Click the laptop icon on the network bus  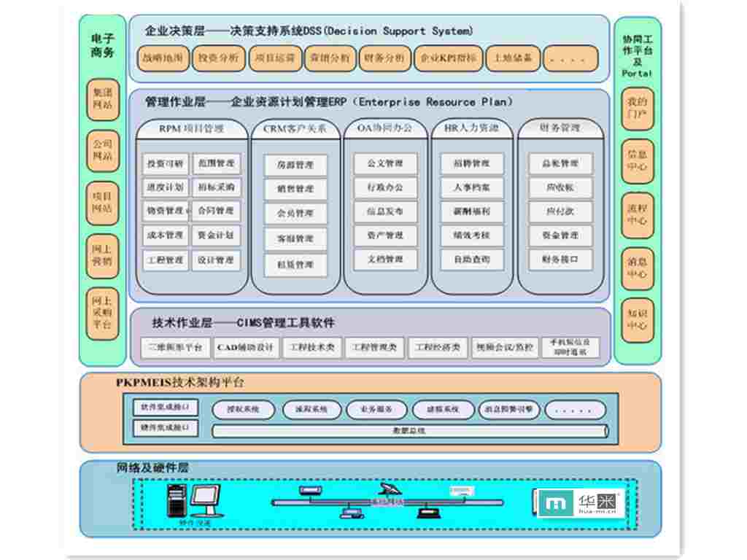pos(427,512)
